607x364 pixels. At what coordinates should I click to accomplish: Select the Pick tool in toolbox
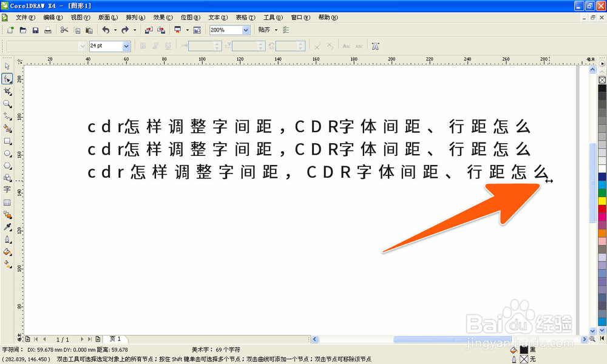(7, 66)
